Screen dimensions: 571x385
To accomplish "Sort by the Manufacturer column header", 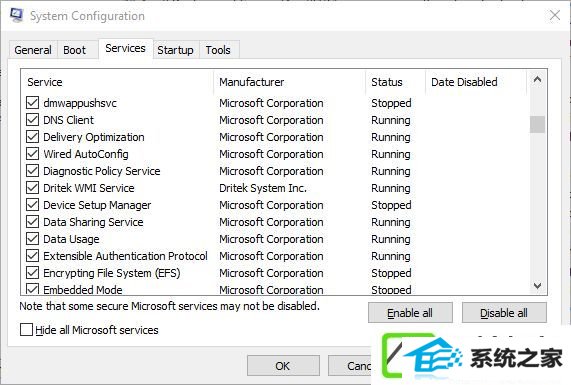I will 290,82.
